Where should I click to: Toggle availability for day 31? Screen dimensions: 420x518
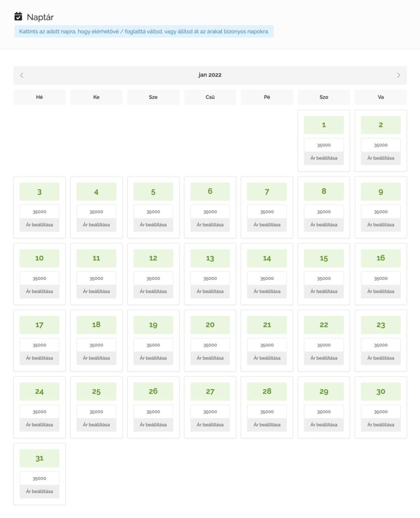pos(39,458)
